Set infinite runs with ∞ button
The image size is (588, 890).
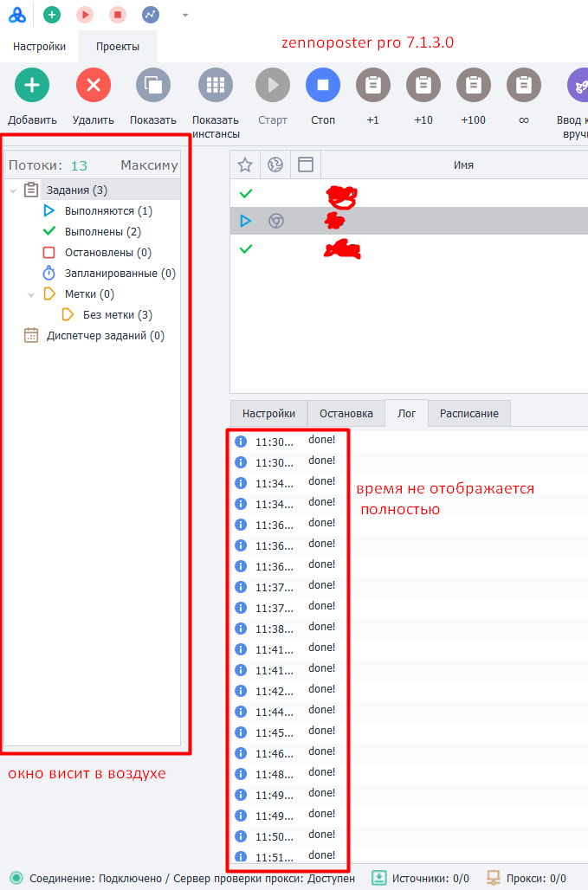[x=524, y=85]
